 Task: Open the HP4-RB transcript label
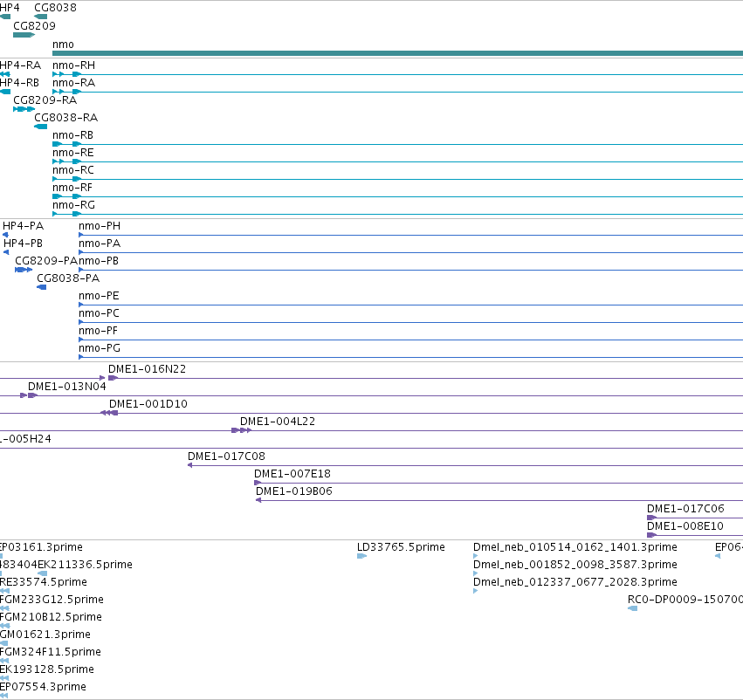(x=19, y=83)
